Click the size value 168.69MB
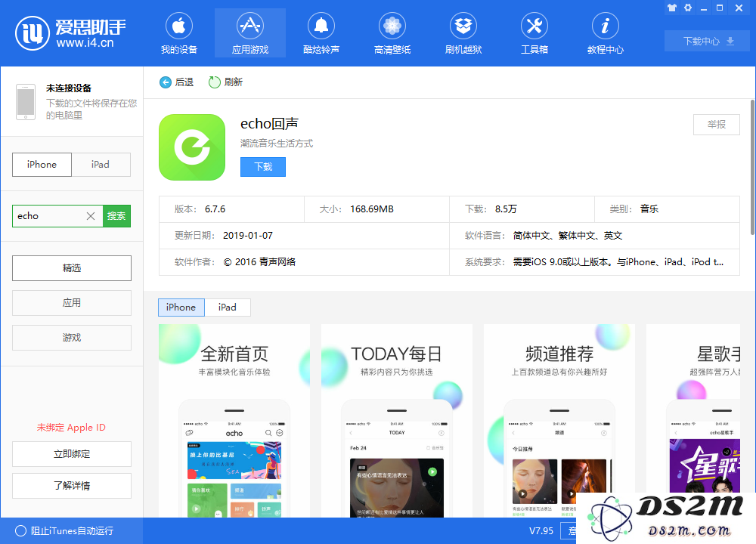The width and height of the screenshot is (756, 544). [x=372, y=209]
